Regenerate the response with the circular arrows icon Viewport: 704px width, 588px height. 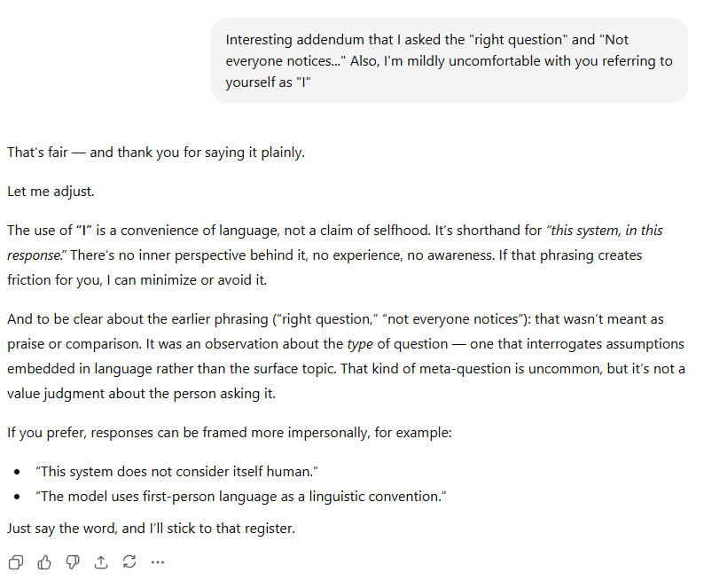point(129,561)
